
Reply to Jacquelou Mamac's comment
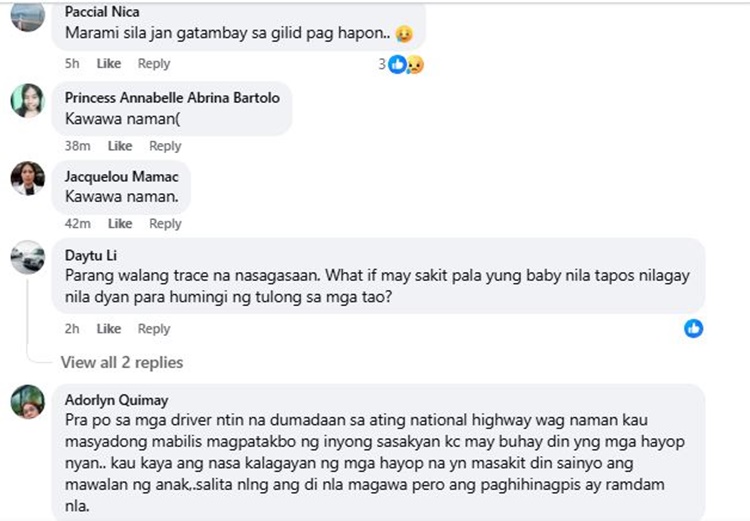pos(165,224)
